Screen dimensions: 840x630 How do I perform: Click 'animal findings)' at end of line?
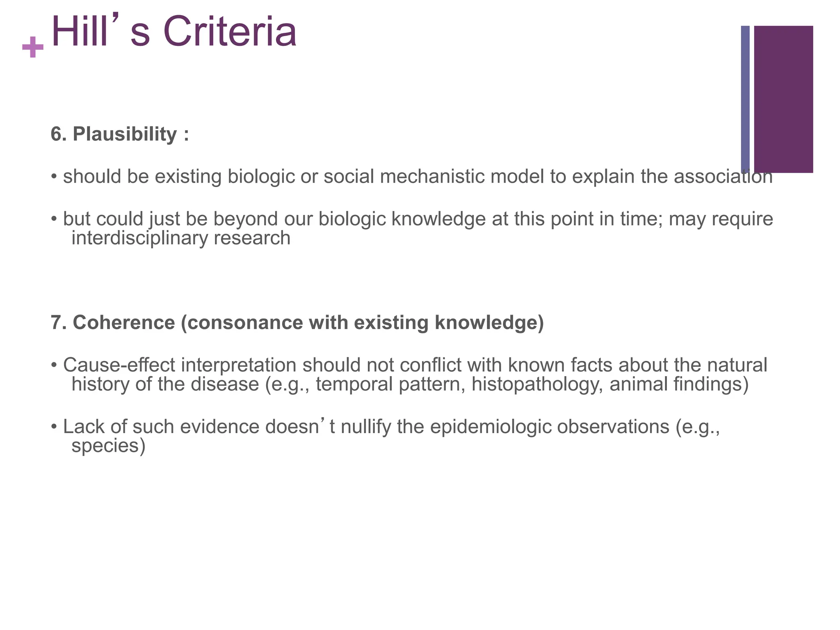pos(679,384)
